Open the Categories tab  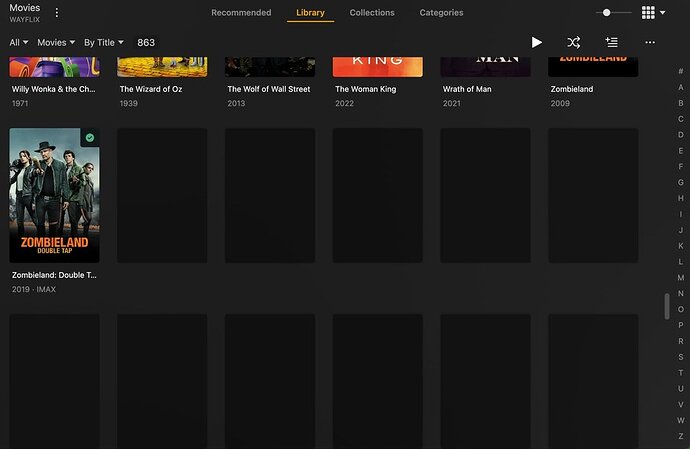click(x=441, y=13)
